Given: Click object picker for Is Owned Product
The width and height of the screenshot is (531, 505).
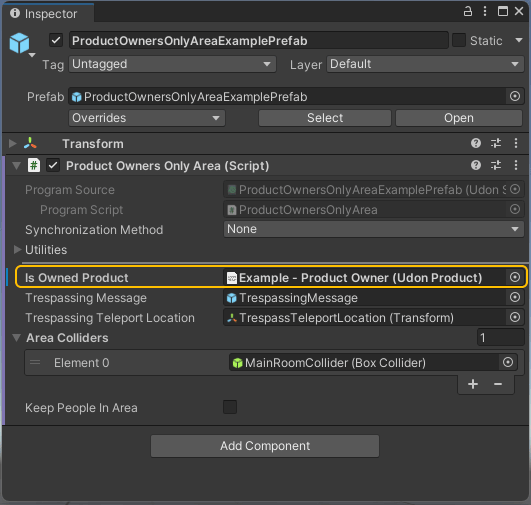Looking at the screenshot, I should [515, 277].
